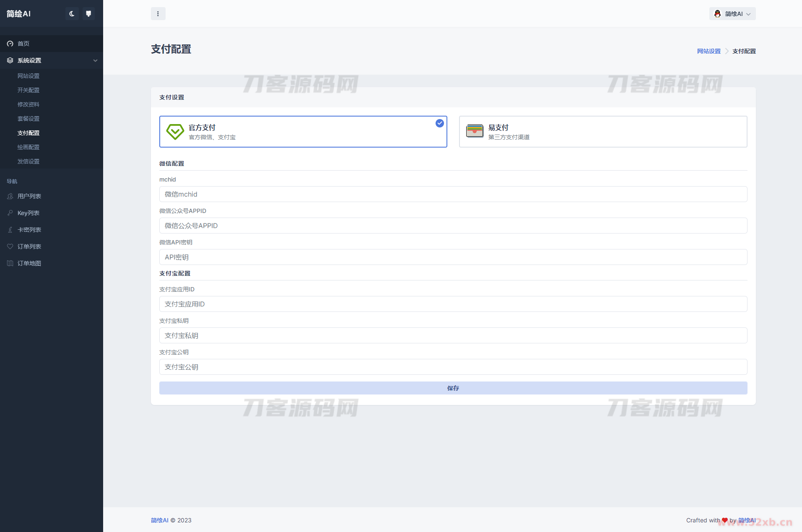Follow the 网站设置 breadcrumb link

pyautogui.click(x=709, y=51)
